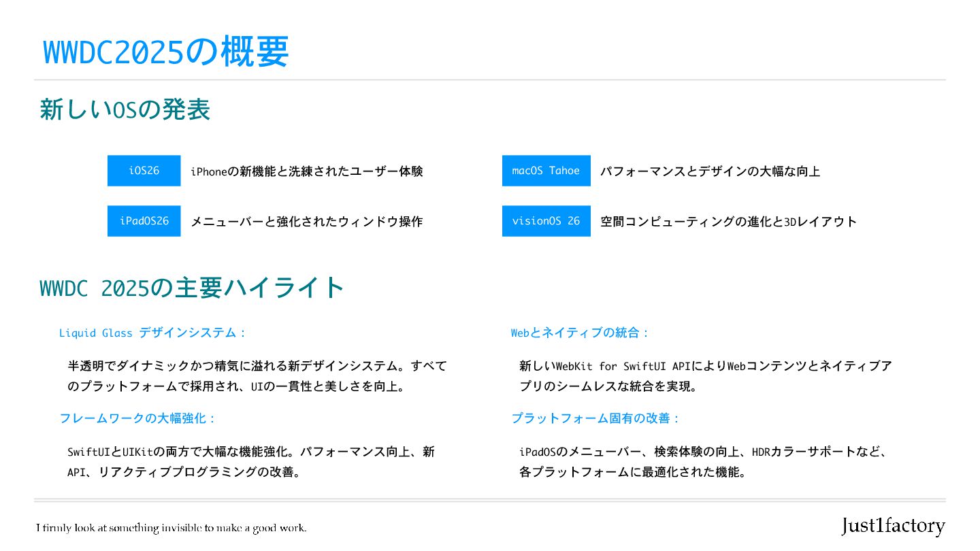Click paragraph starting SwiftUIとUIKitの両方で
Image resolution: width=980 pixels, height=551 pixels.
pos(251,462)
